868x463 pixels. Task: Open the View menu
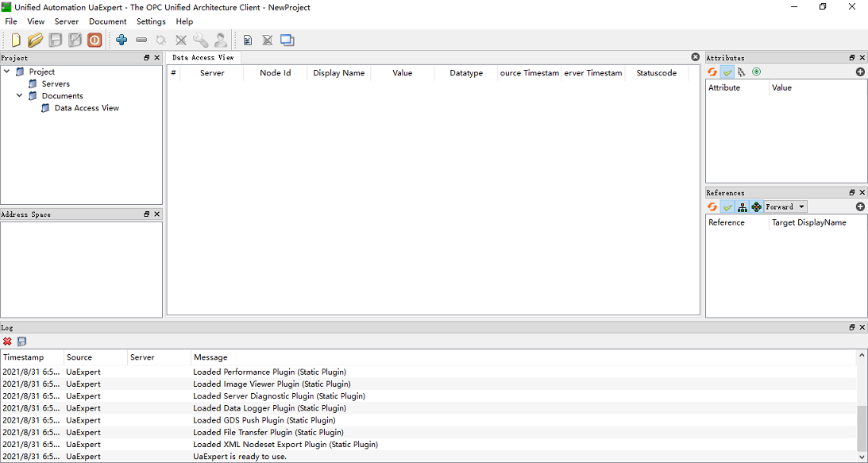point(36,21)
